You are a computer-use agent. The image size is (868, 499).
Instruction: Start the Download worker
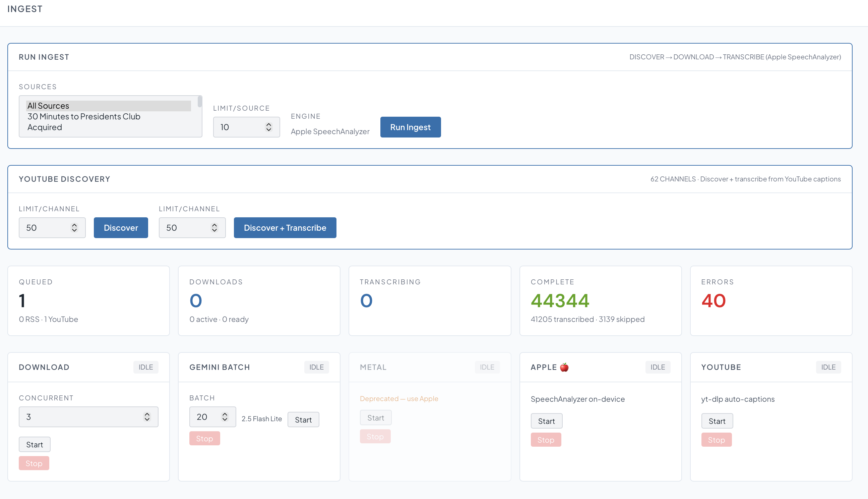pos(35,445)
